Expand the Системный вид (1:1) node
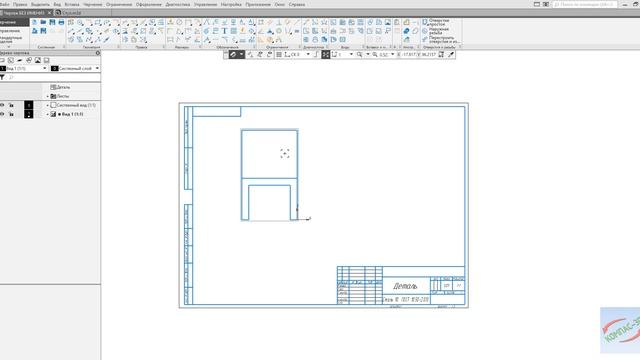This screenshot has height=360, width=640. pos(47,105)
